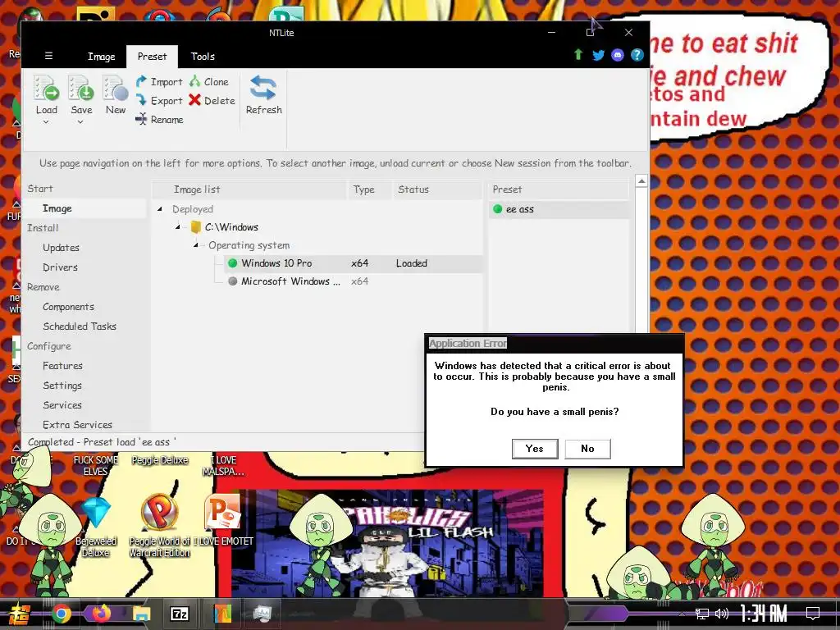Select the Windows 10 Pro image row
Screen dimensions: 840x630
click(x=353, y=263)
